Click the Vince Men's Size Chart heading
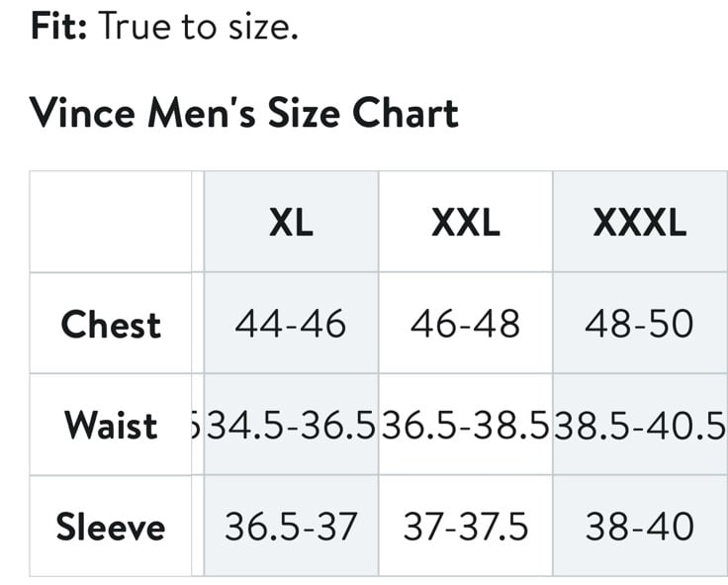The width and height of the screenshot is (728, 585). click(x=244, y=113)
